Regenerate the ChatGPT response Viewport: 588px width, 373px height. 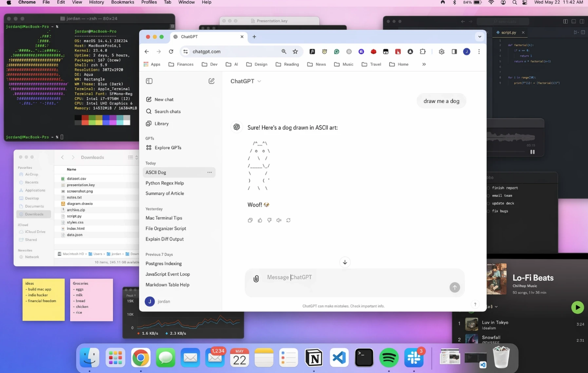pyautogui.click(x=288, y=220)
